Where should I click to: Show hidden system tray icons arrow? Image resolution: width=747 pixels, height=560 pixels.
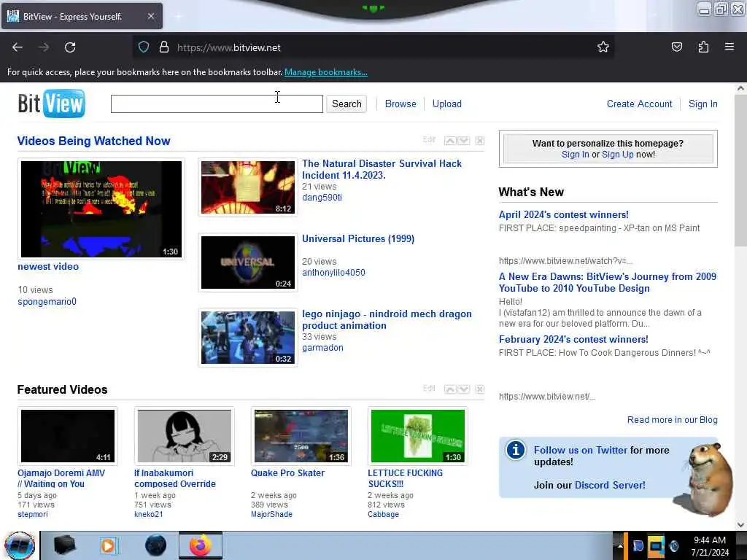pos(620,546)
